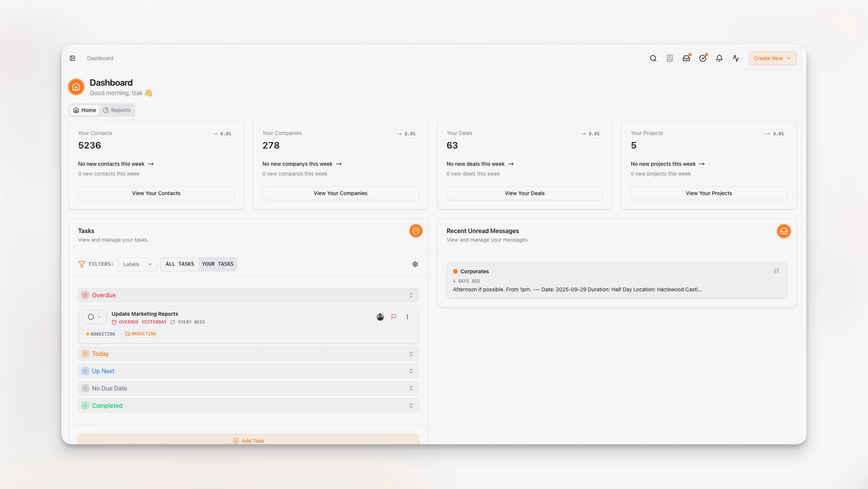Image resolution: width=868 pixels, height=489 pixels.
Task: Collapse the Overdue task section
Action: click(x=248, y=295)
